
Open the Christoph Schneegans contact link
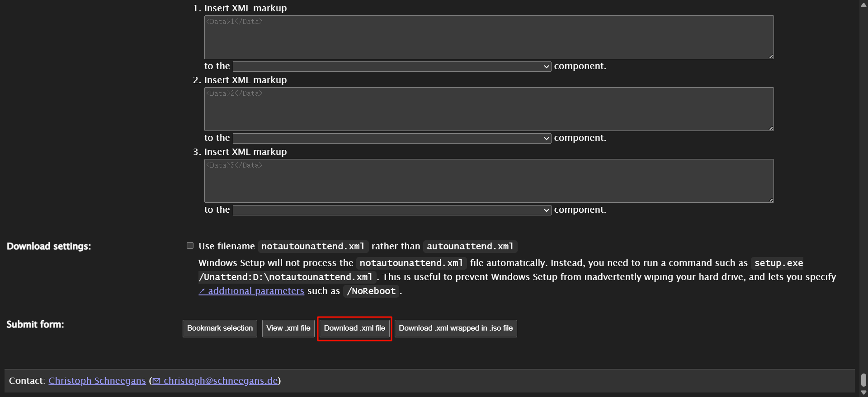coord(97,381)
